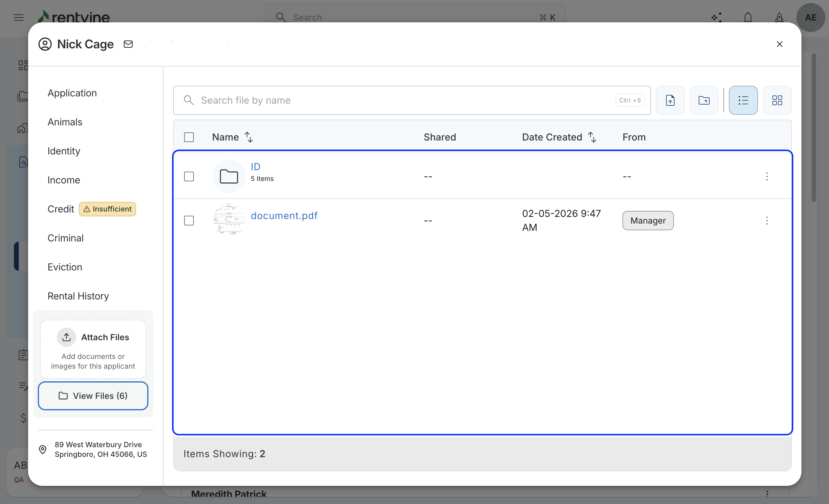Sort files by Name column arrows
This screenshot has width=829, height=504.
pos(249,137)
